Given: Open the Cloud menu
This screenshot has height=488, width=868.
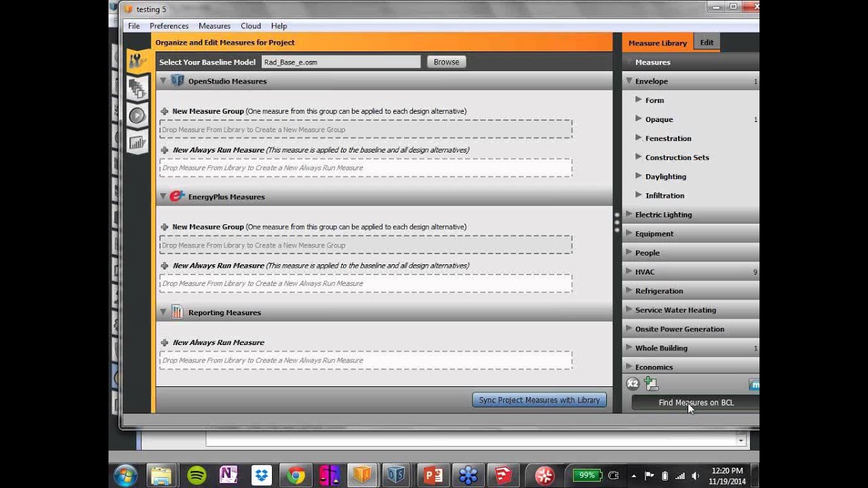Looking at the screenshot, I should (251, 26).
